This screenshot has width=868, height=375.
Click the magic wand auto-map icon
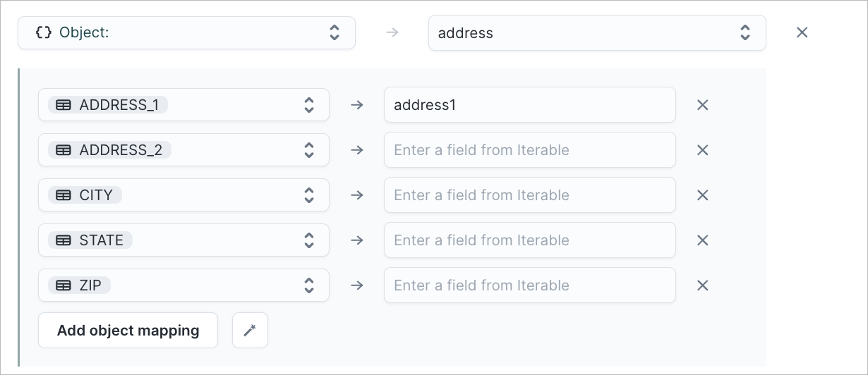point(250,330)
